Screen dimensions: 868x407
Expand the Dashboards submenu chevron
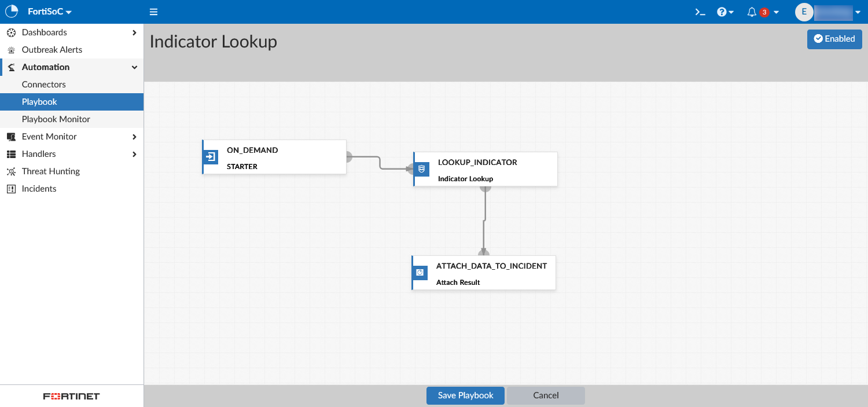(x=134, y=32)
